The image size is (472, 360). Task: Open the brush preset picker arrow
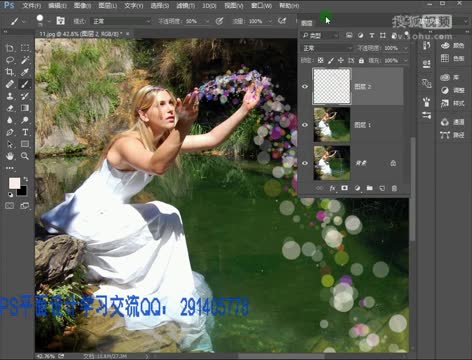(49, 21)
